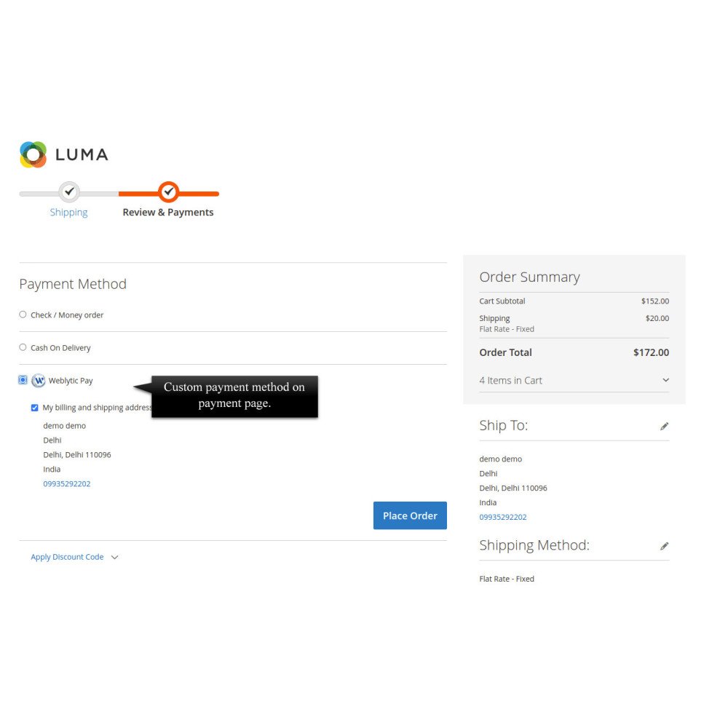Click the Place Order button
Screen dimensions: 728x728
(x=410, y=515)
